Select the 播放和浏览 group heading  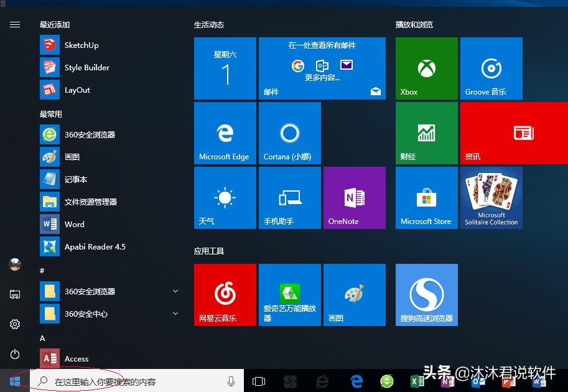click(414, 25)
